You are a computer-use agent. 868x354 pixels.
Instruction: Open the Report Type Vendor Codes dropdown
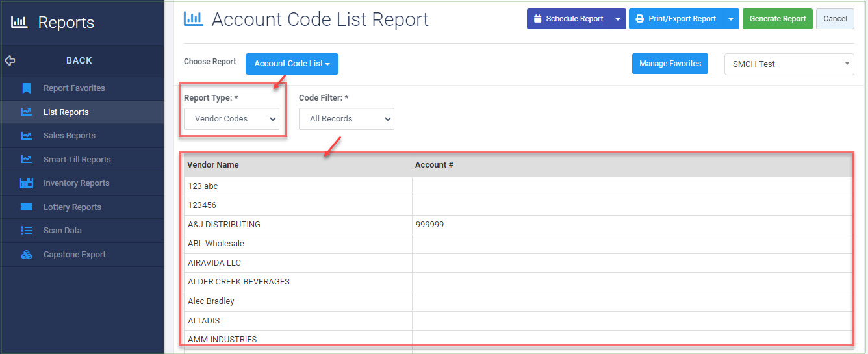click(232, 119)
